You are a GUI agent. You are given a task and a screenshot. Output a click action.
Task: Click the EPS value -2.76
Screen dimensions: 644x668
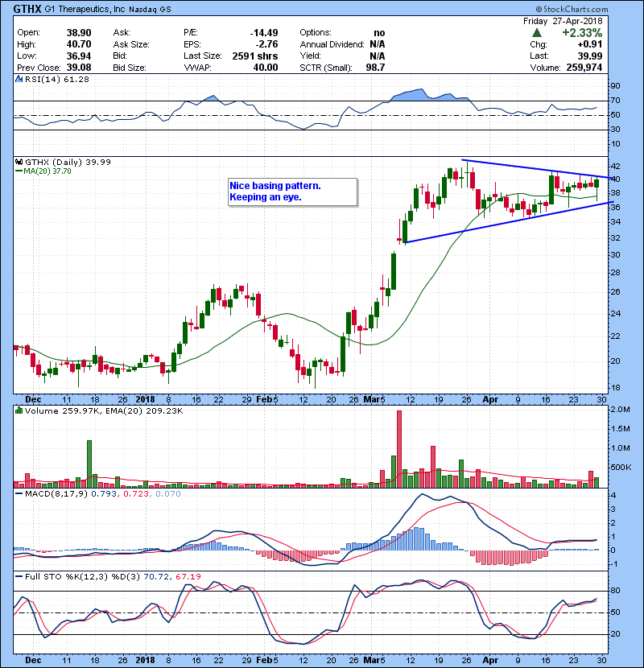tap(266, 44)
